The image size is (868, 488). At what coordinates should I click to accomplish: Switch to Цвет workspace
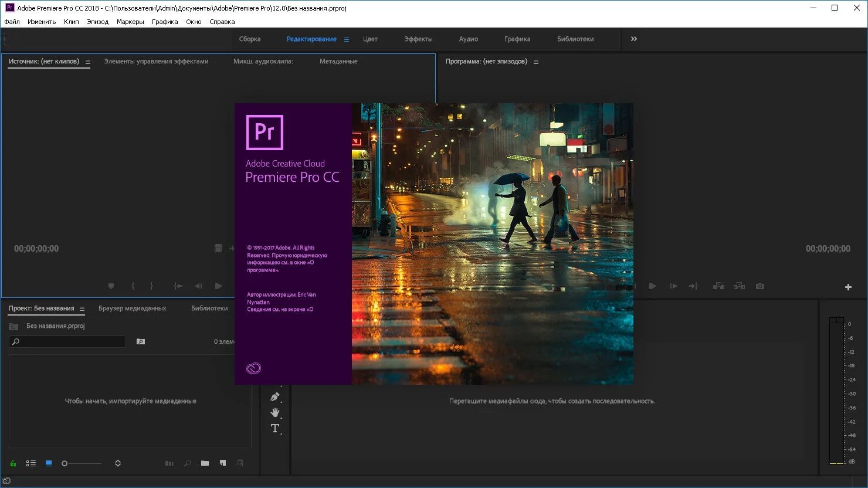[370, 39]
